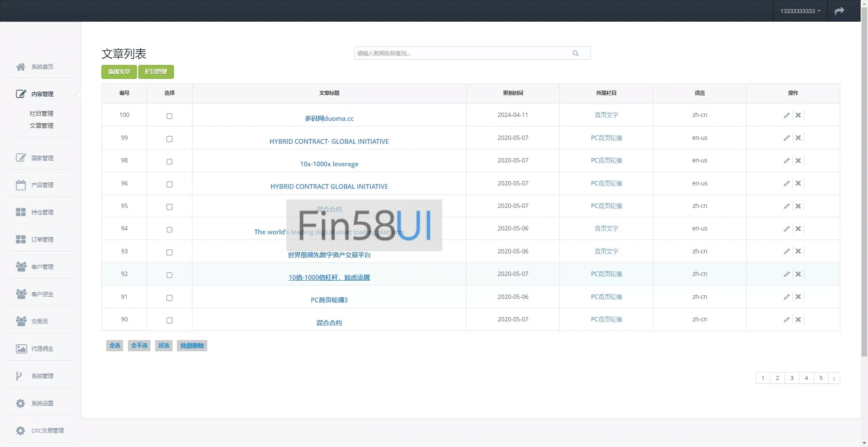Open the article link 10x-1000x leverage
Screen dimensions: 868x447
[x=329, y=164]
